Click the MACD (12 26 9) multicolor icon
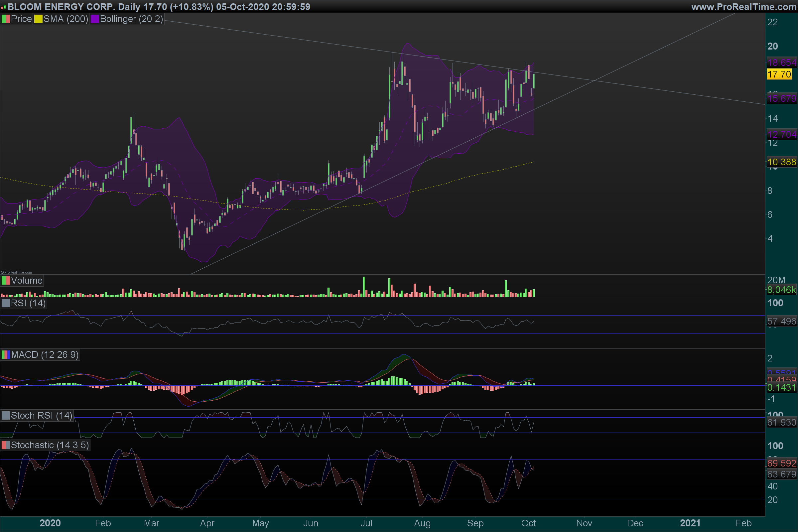Viewport: 798px width, 532px height. [6, 355]
